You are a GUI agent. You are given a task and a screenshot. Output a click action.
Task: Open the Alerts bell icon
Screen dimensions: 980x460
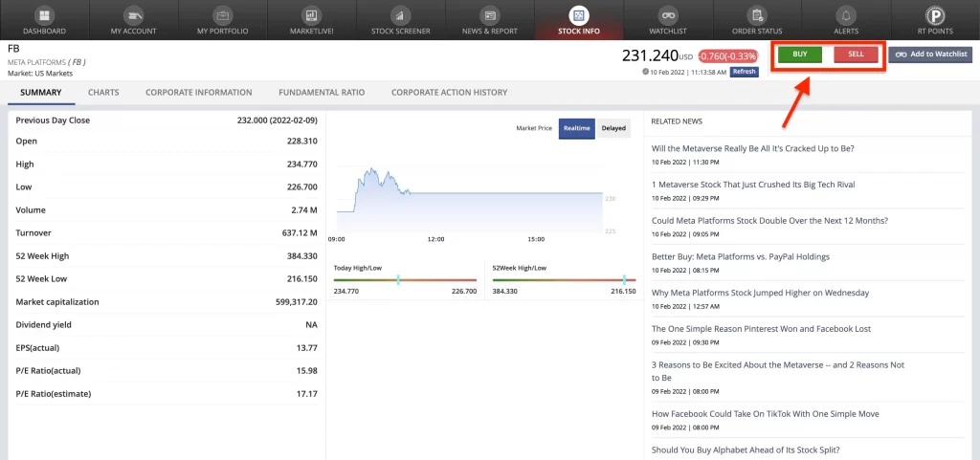tap(846, 15)
